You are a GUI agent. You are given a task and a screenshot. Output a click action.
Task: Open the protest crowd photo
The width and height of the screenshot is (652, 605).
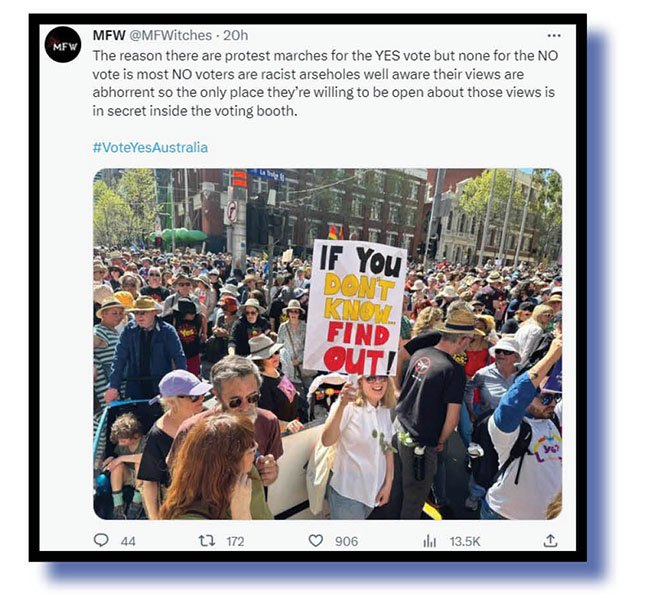coord(327,344)
